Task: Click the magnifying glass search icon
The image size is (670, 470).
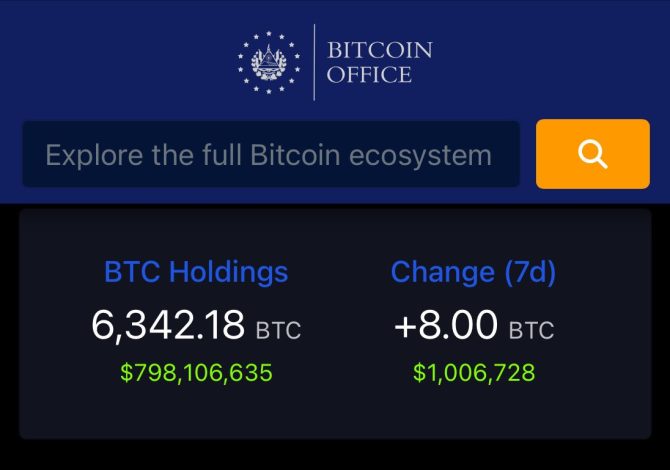Action: click(x=592, y=154)
